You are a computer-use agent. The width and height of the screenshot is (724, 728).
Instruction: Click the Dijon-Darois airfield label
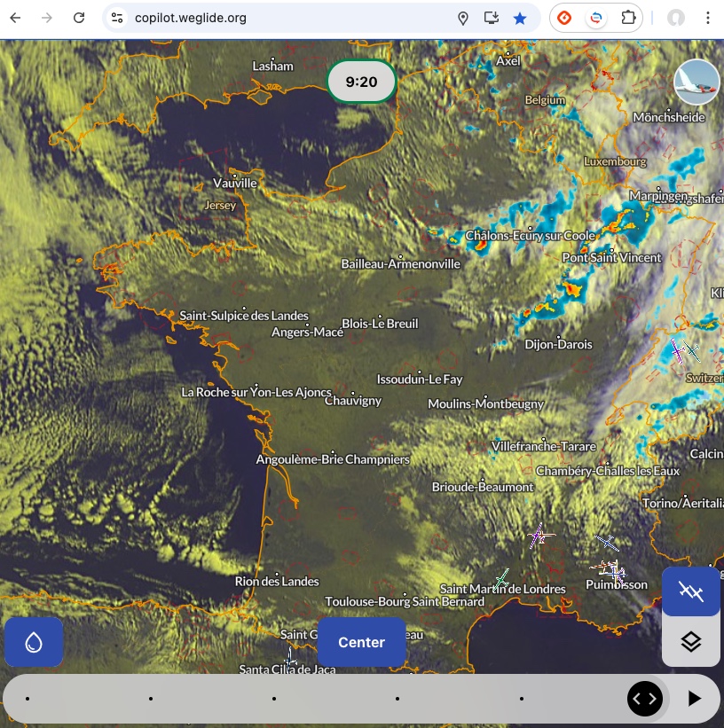tap(557, 344)
